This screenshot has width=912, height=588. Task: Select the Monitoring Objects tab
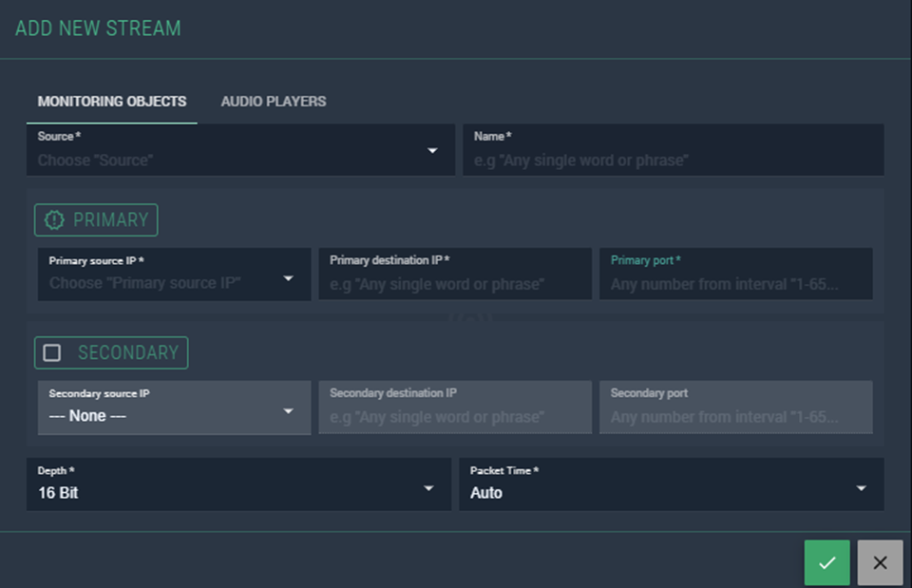point(112,102)
